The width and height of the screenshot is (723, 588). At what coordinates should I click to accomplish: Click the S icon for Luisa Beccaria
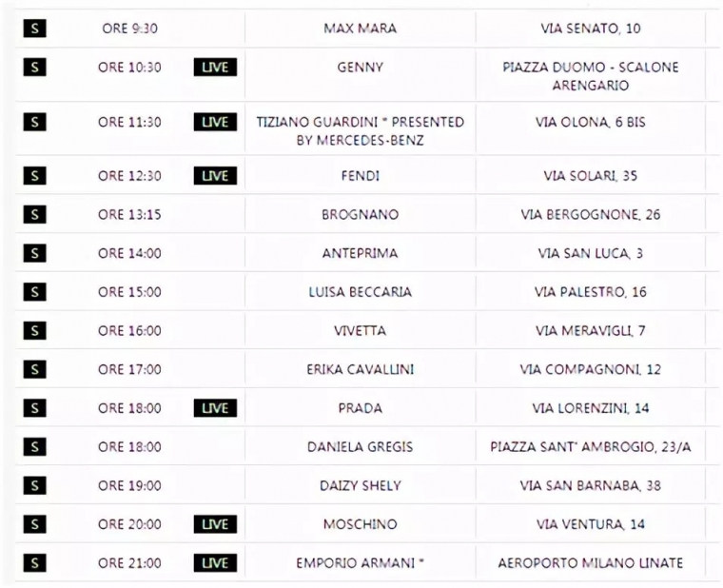click(35, 292)
